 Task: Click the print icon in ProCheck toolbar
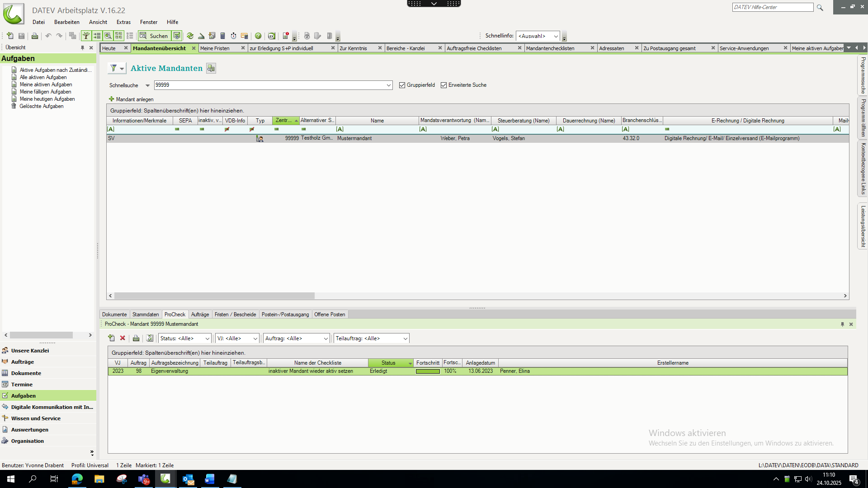(136, 338)
